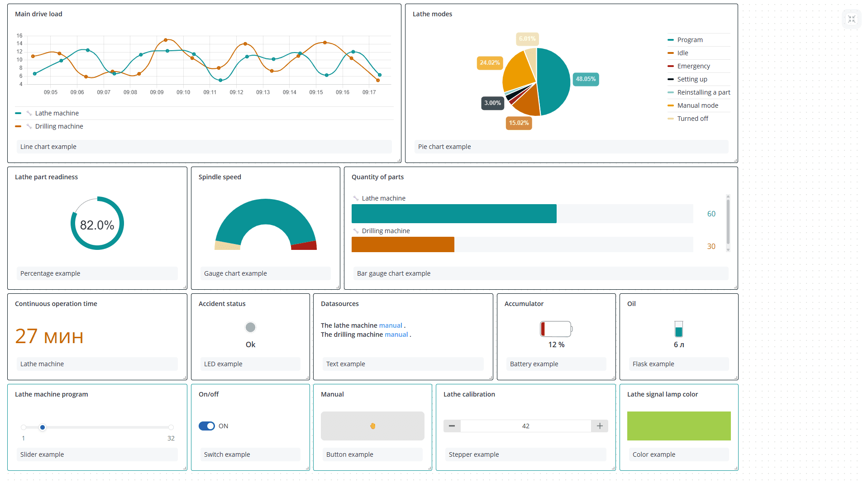Click the Lathe machine program slider handle
This screenshot has height=488, width=868.
[x=43, y=427]
